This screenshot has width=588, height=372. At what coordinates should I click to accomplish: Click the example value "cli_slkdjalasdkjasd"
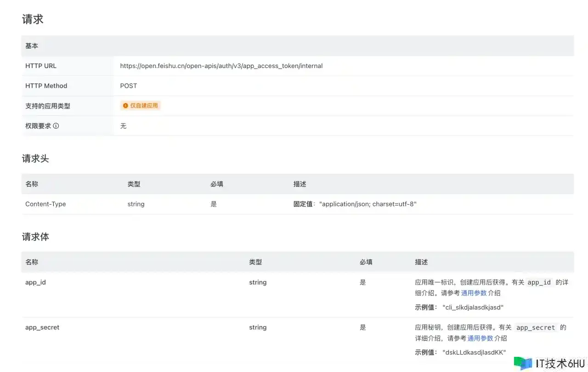click(473, 307)
